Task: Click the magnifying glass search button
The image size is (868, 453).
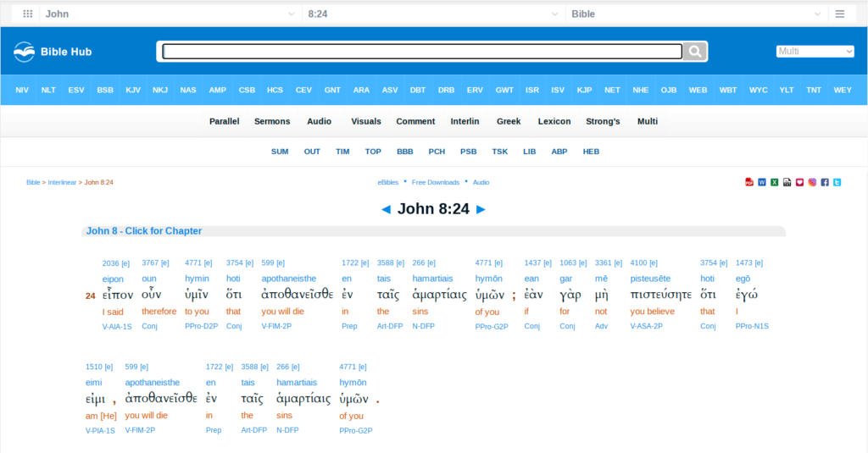Action: click(x=695, y=52)
